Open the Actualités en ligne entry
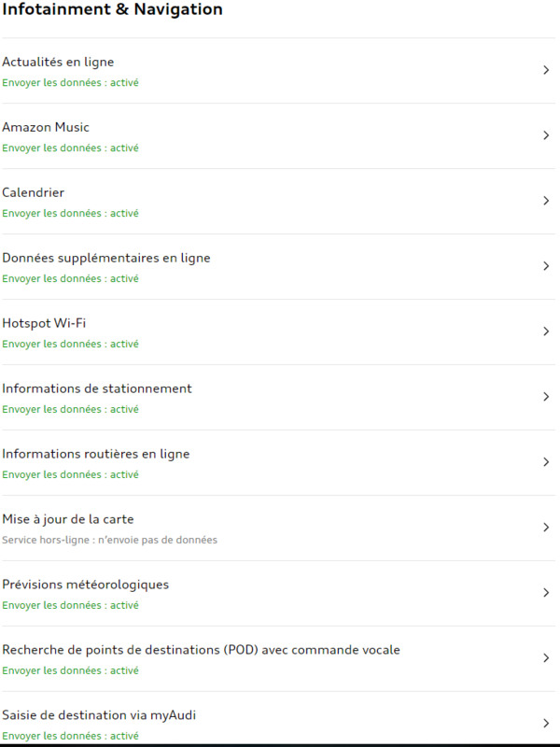The width and height of the screenshot is (560, 747). pos(58,63)
